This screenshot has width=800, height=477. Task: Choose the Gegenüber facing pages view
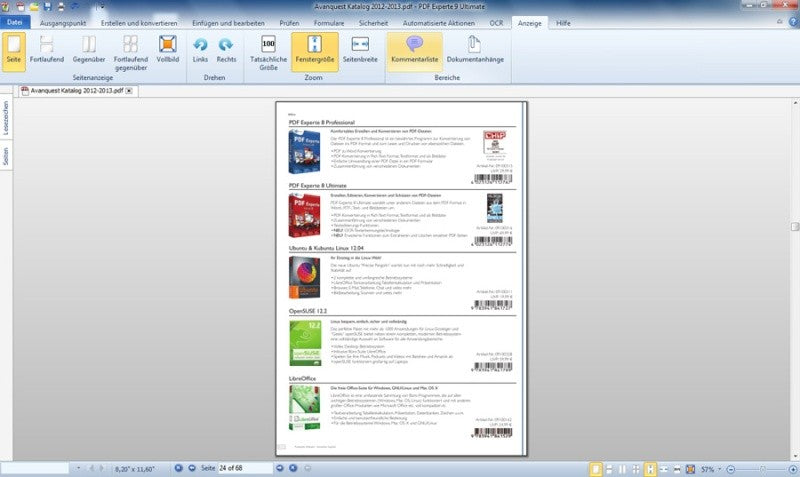pos(89,51)
